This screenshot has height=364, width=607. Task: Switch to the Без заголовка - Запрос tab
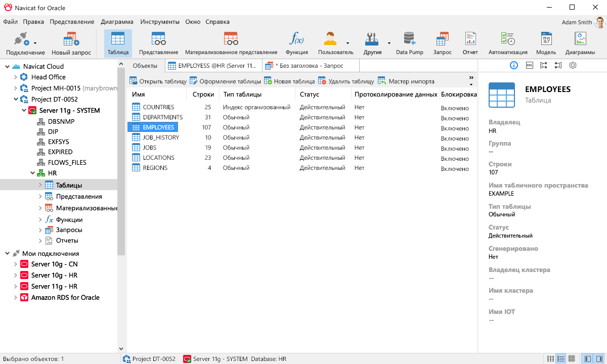pyautogui.click(x=309, y=66)
